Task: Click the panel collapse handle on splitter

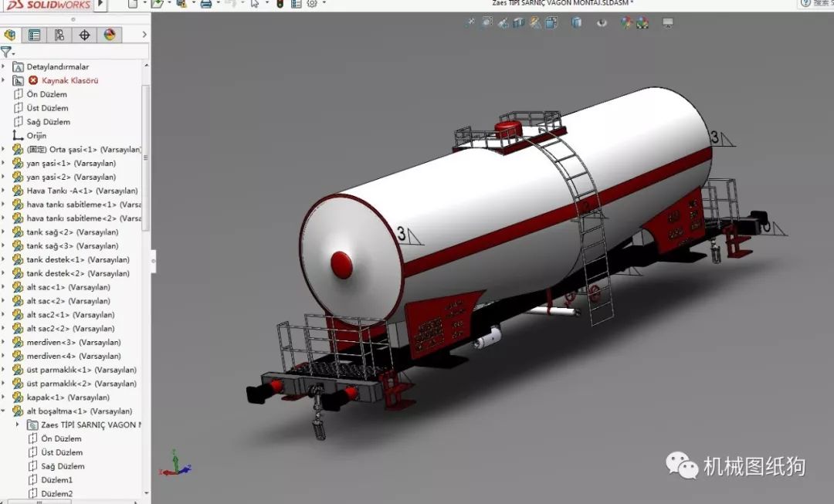Action: pyautogui.click(x=153, y=261)
